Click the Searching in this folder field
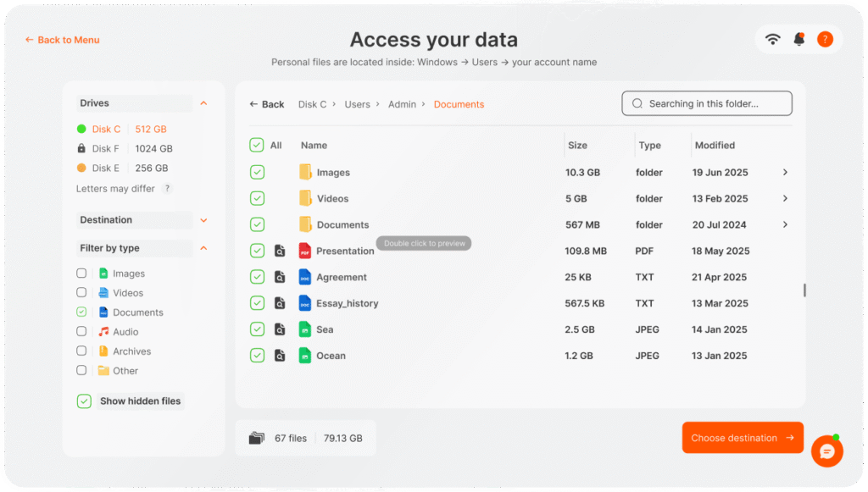 pos(706,103)
